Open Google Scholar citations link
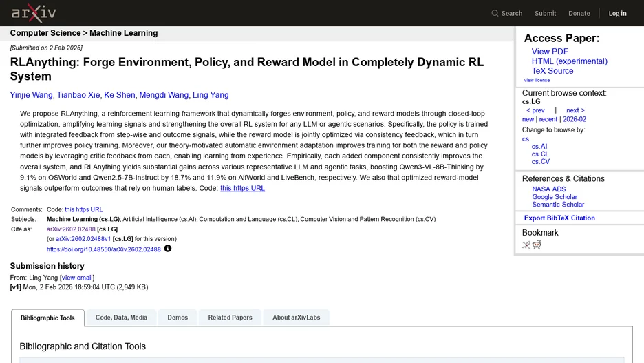 (555, 197)
